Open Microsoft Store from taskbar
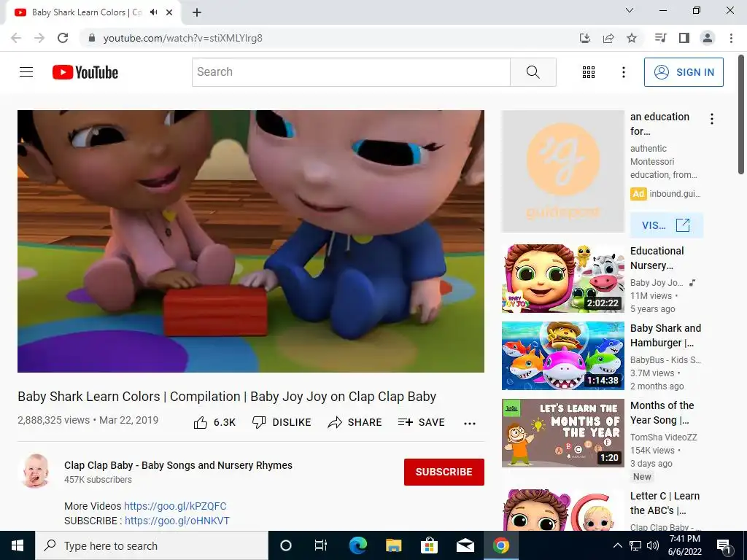This screenshot has height=560, width=747. (429, 545)
